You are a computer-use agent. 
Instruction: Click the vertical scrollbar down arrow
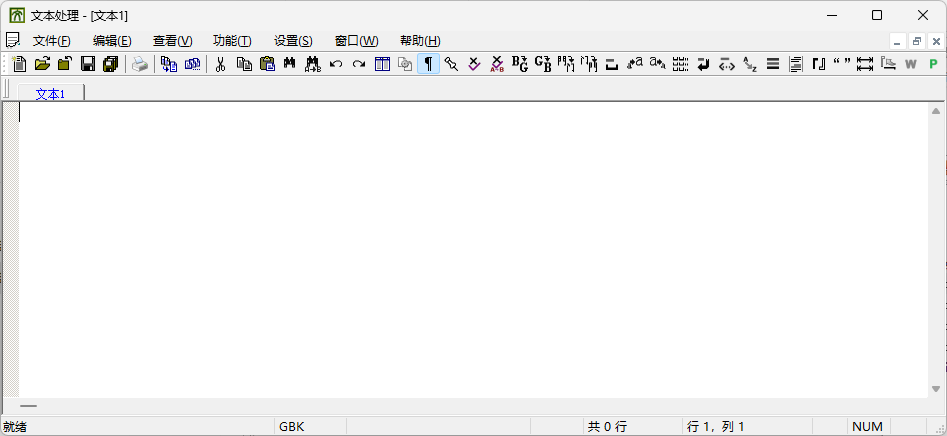click(x=936, y=389)
